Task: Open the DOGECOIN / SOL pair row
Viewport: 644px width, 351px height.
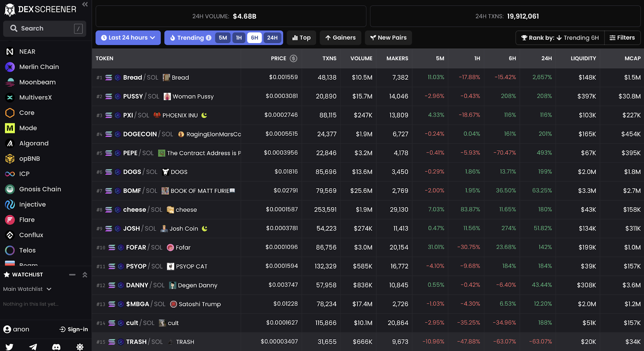Action: coord(368,134)
